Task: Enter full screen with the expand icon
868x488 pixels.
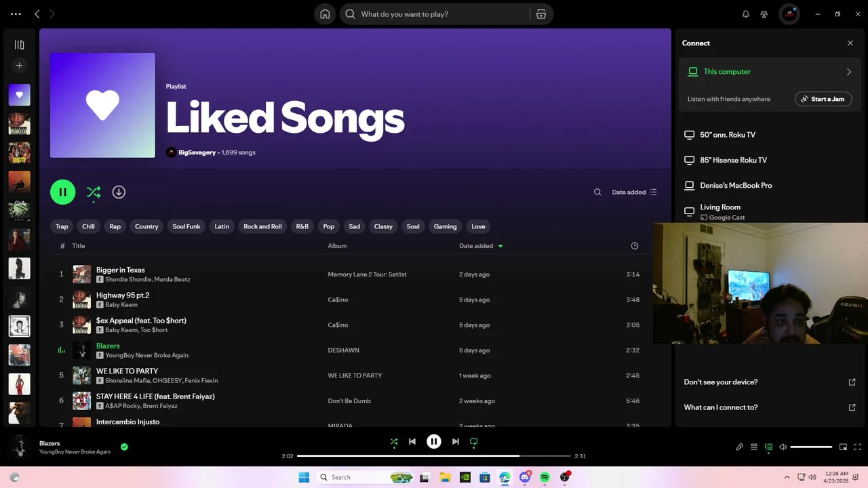Action: [857, 447]
